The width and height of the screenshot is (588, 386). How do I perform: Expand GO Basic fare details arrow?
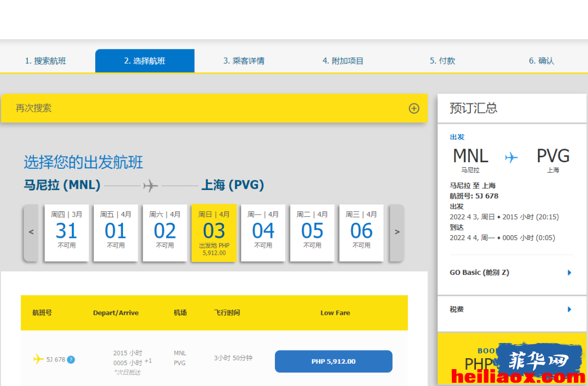click(569, 273)
